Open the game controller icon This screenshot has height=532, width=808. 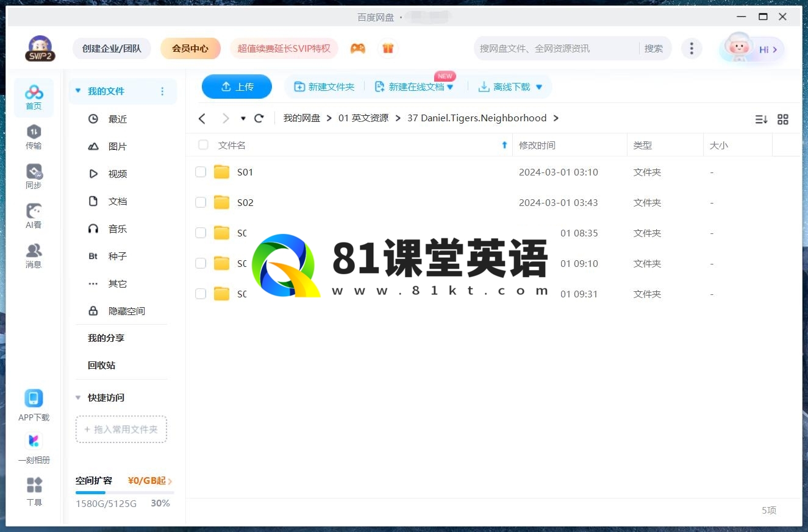pyautogui.click(x=358, y=48)
